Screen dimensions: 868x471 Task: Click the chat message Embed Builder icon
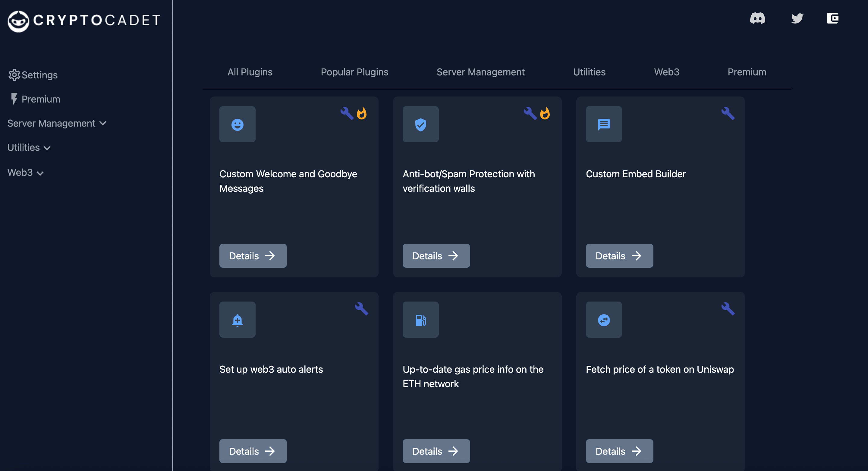(x=603, y=125)
